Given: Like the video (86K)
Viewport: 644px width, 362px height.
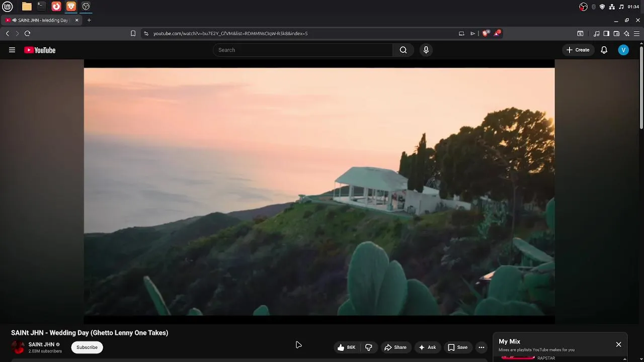Looking at the screenshot, I should pos(347,347).
